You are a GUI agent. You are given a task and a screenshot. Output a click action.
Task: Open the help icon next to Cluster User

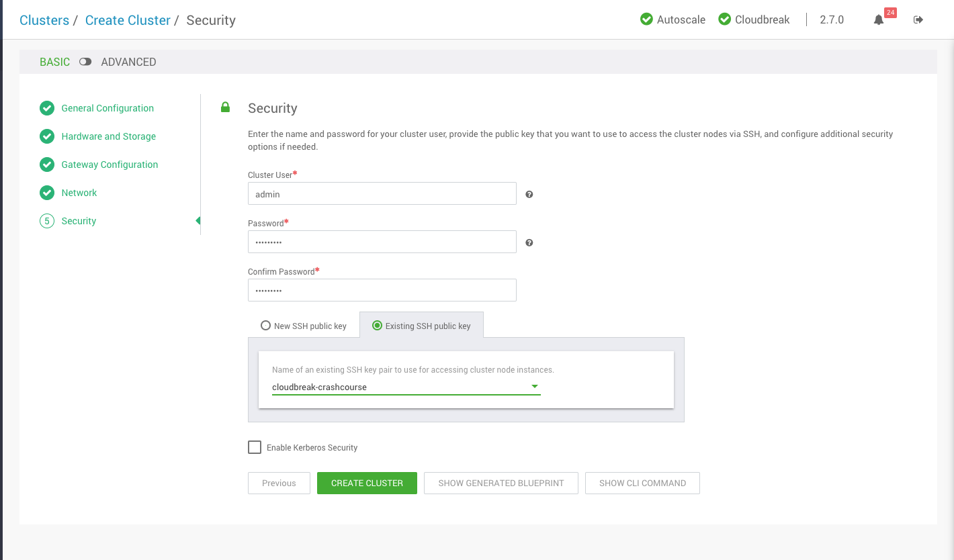[529, 194]
